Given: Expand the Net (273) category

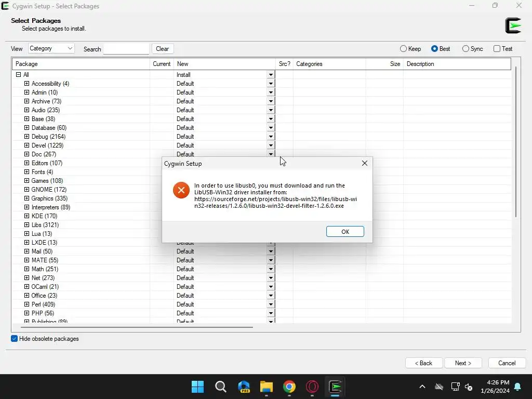Looking at the screenshot, I should tap(27, 277).
